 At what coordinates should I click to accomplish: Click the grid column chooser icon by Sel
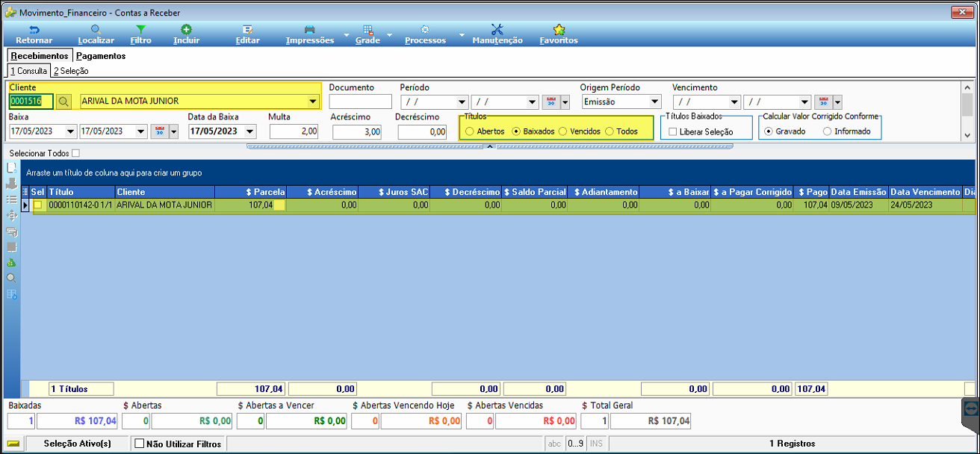pos(25,192)
